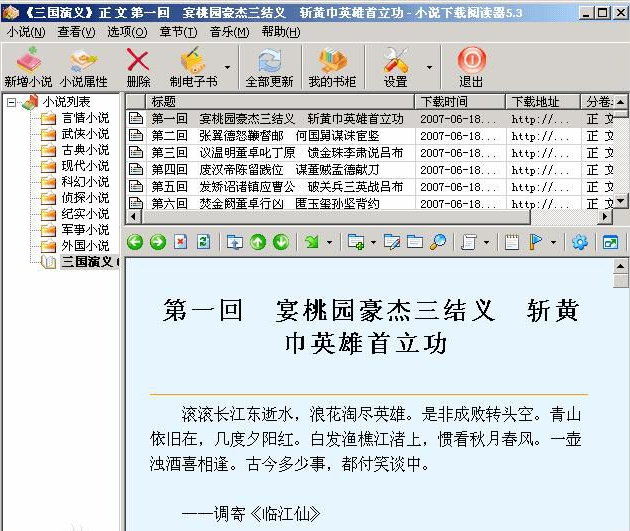Click the 新增小说 add novel icon

tap(28, 60)
